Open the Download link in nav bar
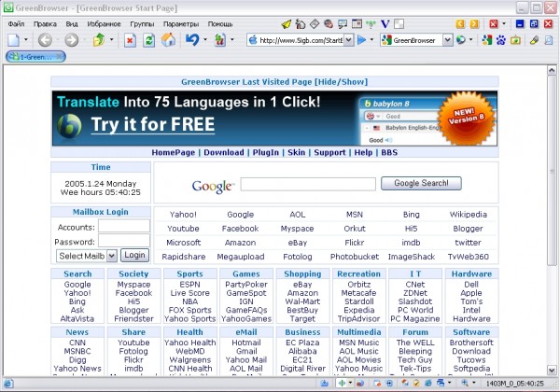This screenshot has height=392, width=560. click(224, 152)
